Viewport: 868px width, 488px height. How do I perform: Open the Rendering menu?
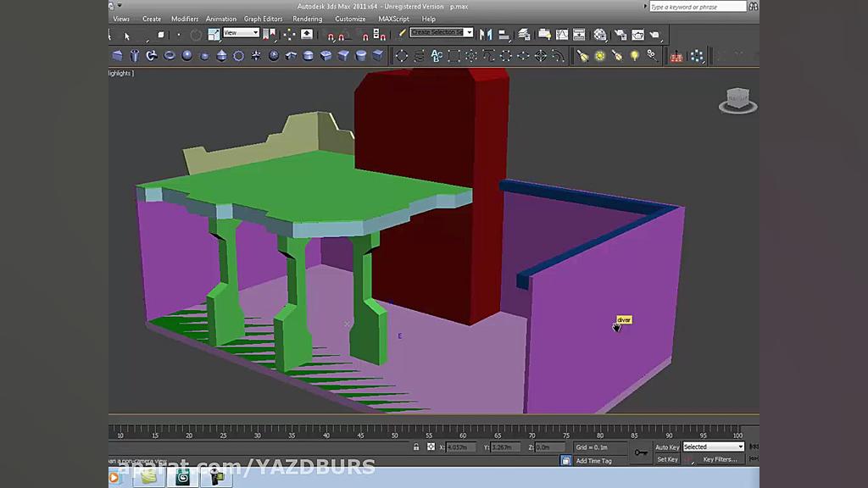308,19
